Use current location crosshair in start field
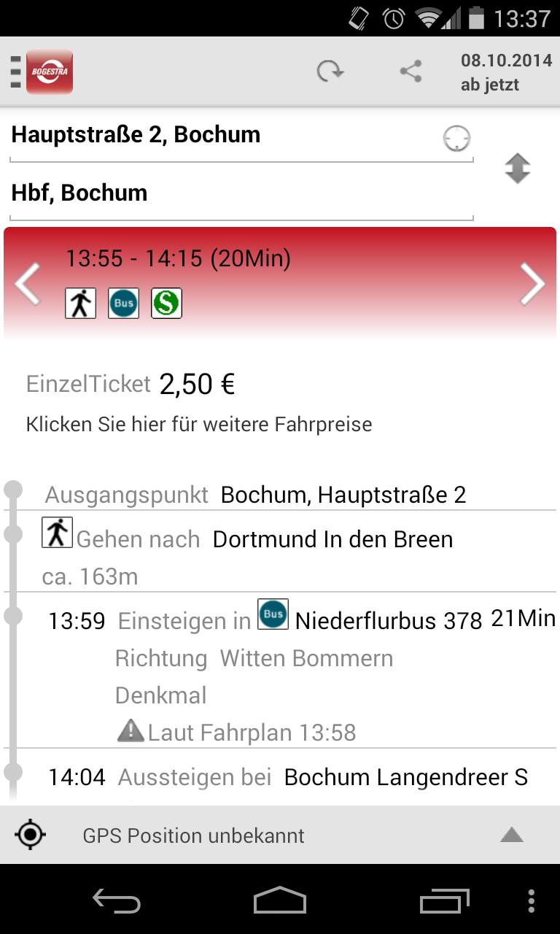Screen dimensions: 560x934 457,138
